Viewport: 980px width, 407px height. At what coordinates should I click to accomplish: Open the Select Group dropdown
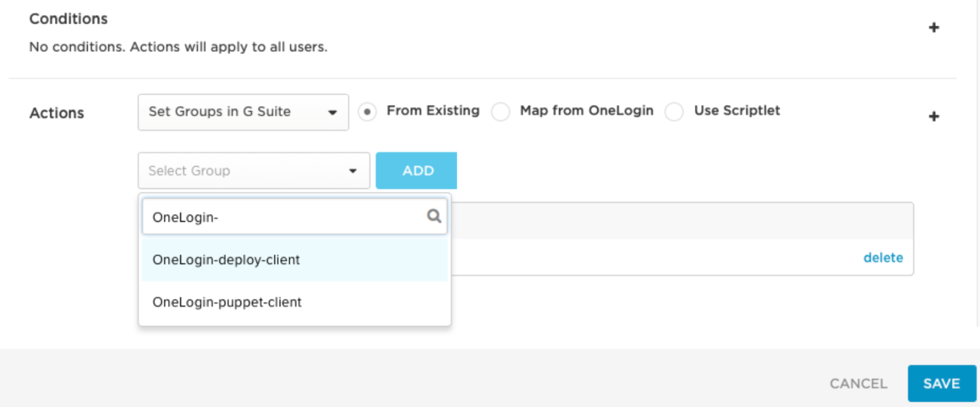pyautogui.click(x=254, y=171)
